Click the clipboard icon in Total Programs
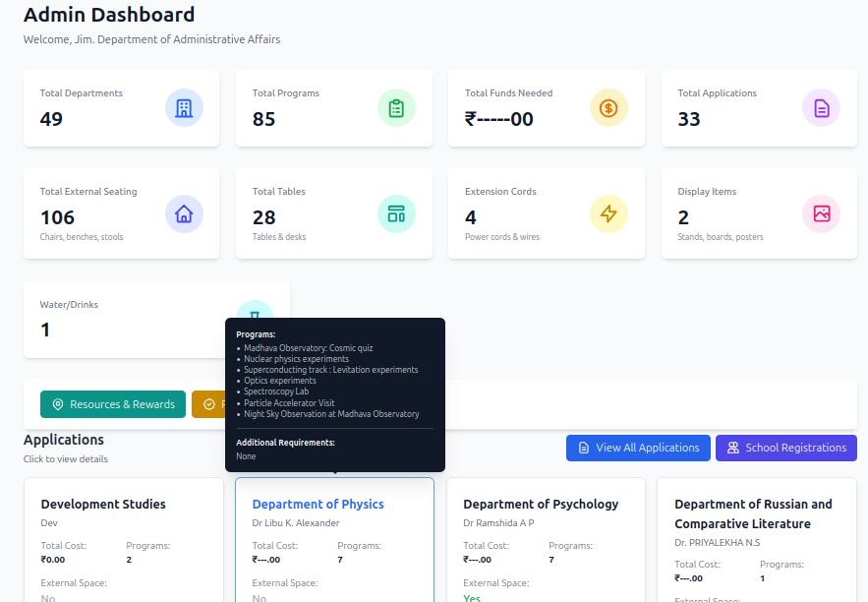Viewport: 868px width, 602px height. 396,108
